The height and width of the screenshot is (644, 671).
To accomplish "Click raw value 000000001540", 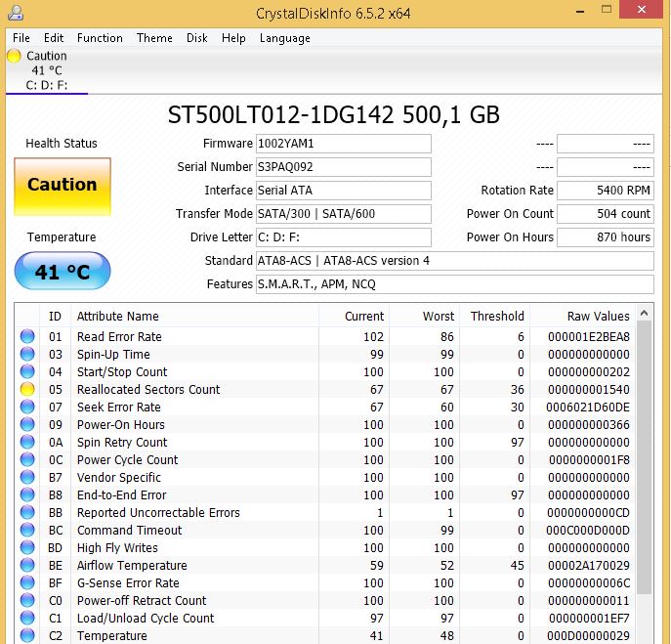I will pos(589,390).
